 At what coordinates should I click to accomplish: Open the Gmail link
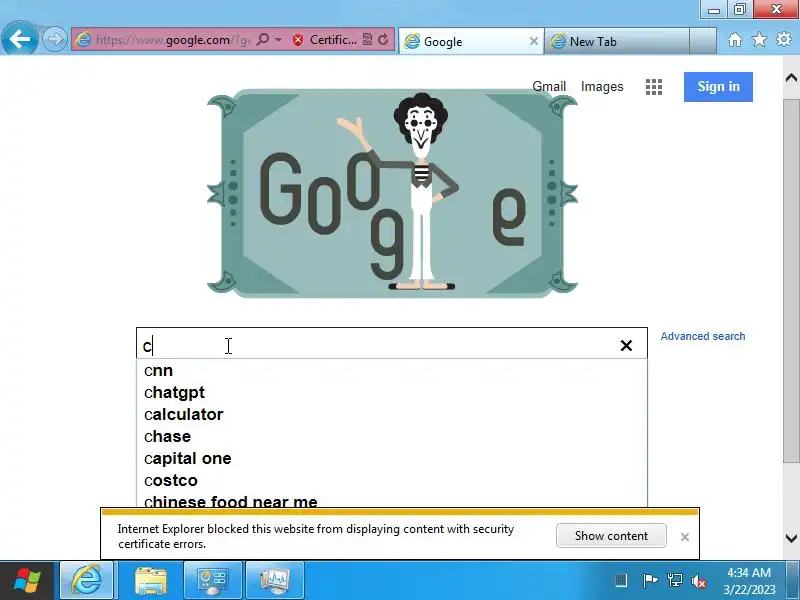click(549, 86)
